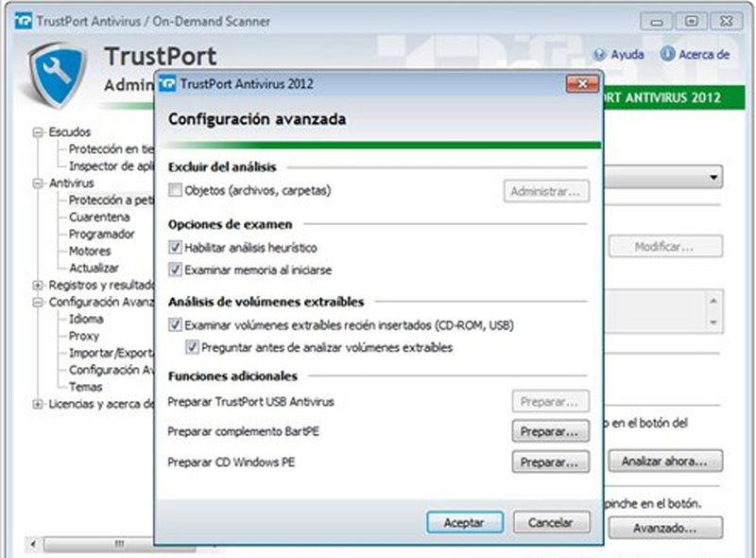
Task: Collapse the Configuración Avanzada tree node
Action: click(38, 302)
